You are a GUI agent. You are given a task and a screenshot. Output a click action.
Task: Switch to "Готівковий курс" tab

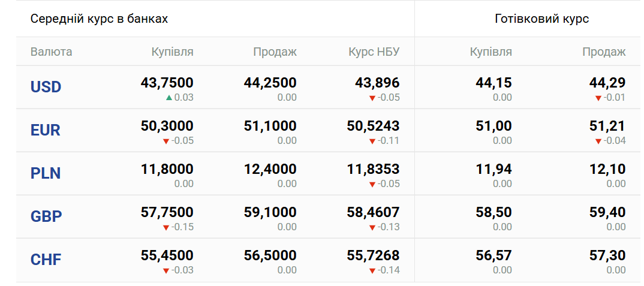tap(541, 19)
